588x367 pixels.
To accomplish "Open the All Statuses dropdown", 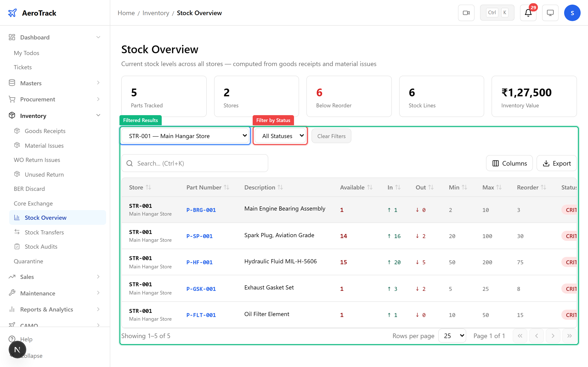I will (x=280, y=136).
